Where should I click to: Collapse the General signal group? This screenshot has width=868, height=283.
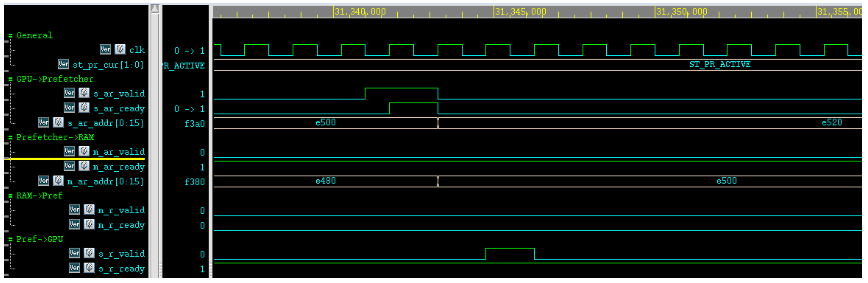(10, 36)
